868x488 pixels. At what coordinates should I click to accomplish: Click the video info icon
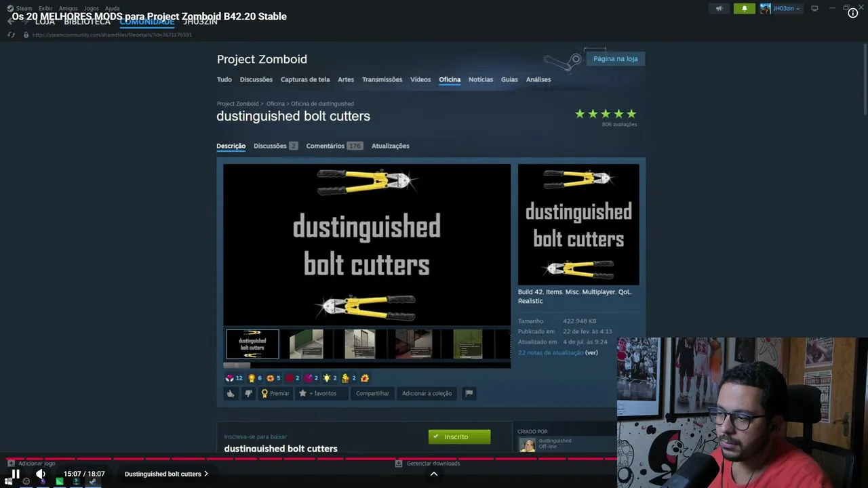[853, 13]
